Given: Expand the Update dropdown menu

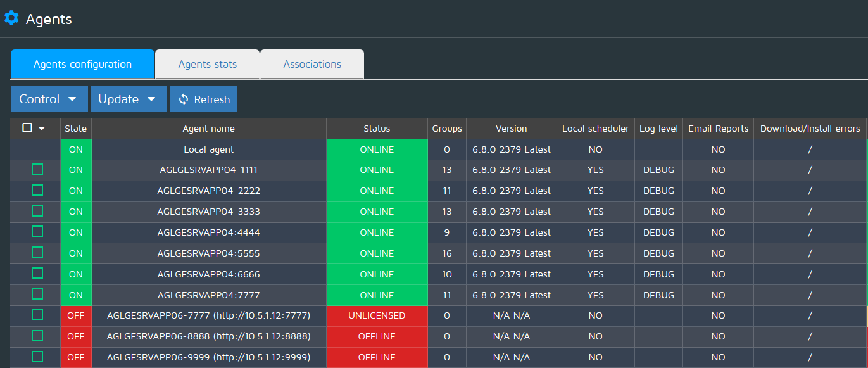Looking at the screenshot, I should [129, 99].
